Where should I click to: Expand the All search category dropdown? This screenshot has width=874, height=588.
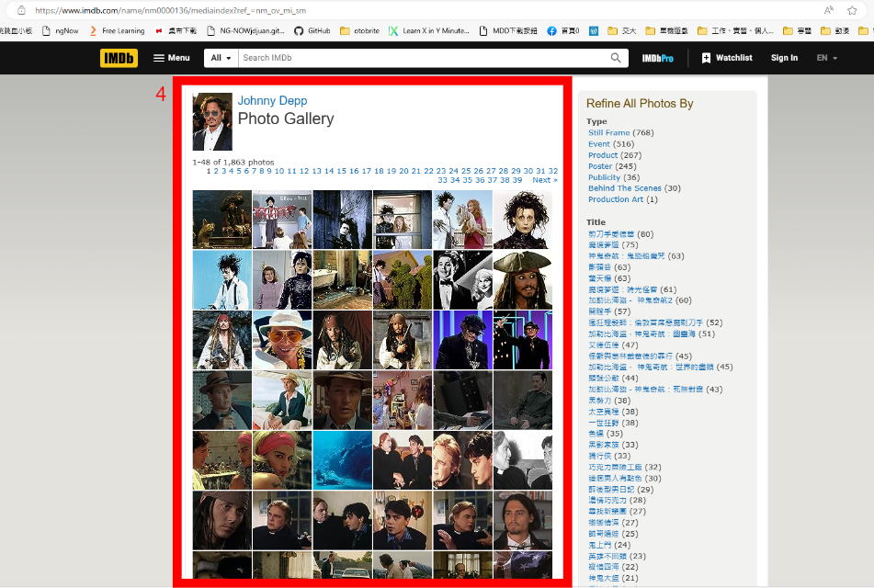(221, 58)
